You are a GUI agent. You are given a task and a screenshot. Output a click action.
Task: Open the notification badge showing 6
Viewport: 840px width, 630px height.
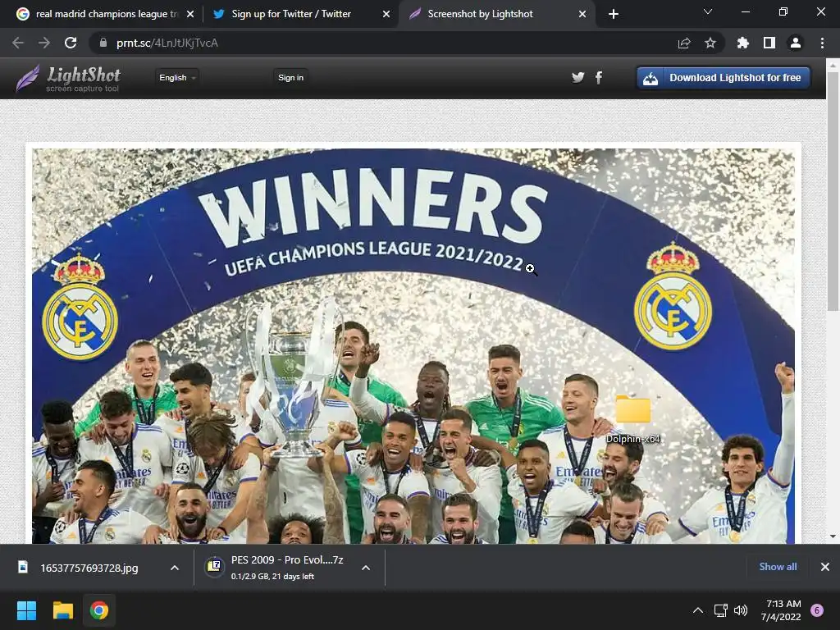817,610
